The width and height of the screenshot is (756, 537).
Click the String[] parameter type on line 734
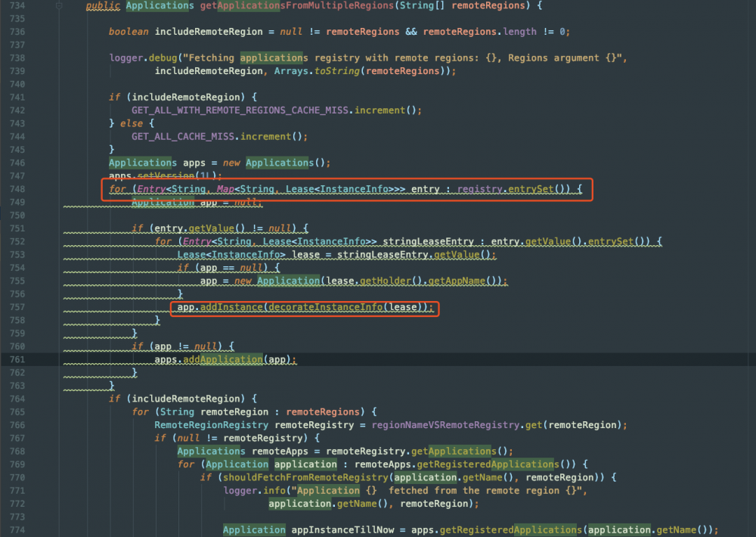coord(422,6)
